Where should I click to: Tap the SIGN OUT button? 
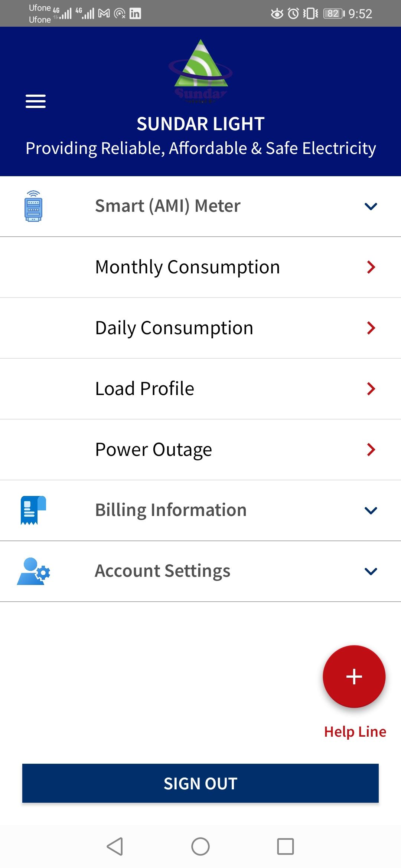pos(200,783)
